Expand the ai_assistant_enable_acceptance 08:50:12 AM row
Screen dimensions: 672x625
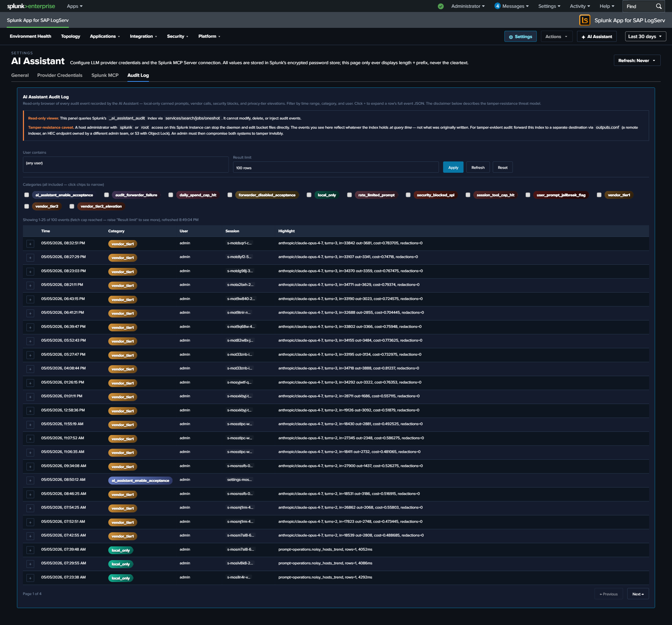coord(30,480)
